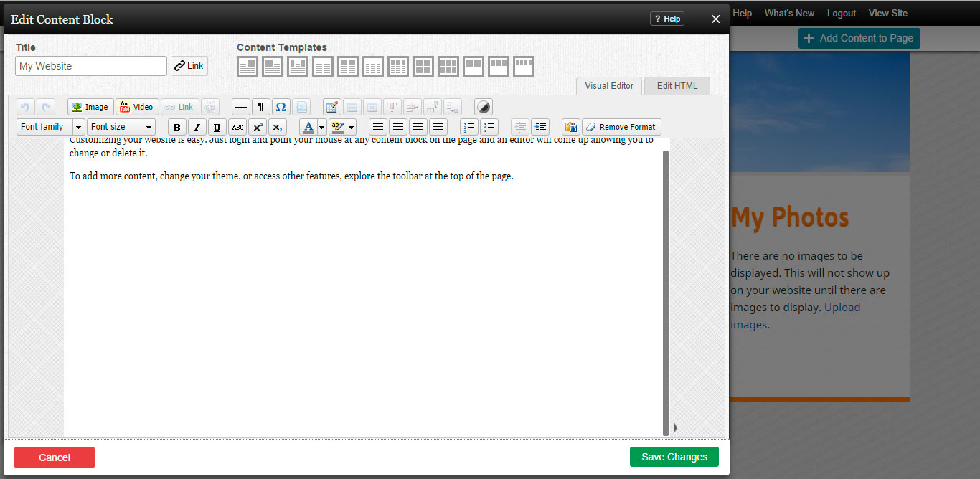The height and width of the screenshot is (479, 980).
Task: Toggle strikethrough formatting
Action: click(237, 127)
